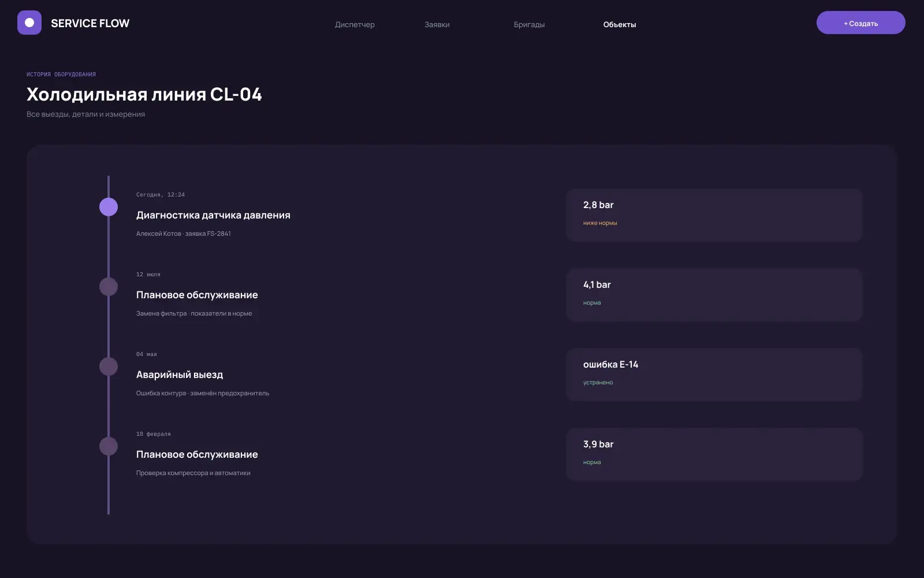This screenshot has width=924, height=578.
Task: Click the Все выезды, детали и измерения subtitle
Action: pos(85,114)
